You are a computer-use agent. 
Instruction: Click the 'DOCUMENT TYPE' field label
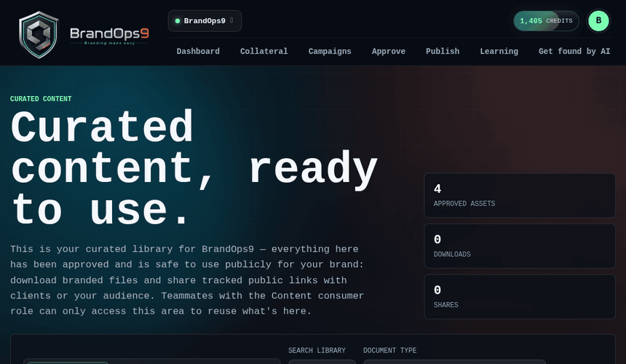(x=389, y=350)
